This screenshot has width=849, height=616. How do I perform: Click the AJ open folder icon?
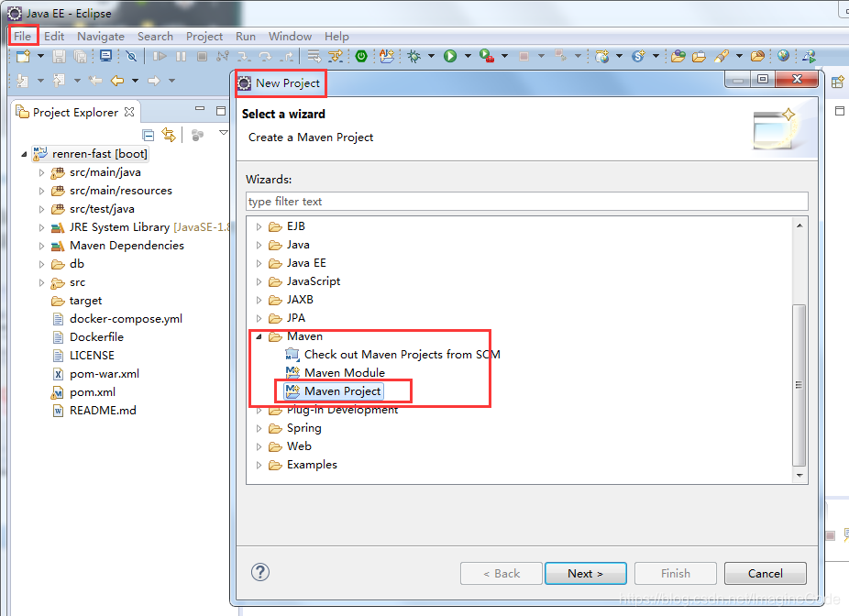pyautogui.click(x=387, y=56)
